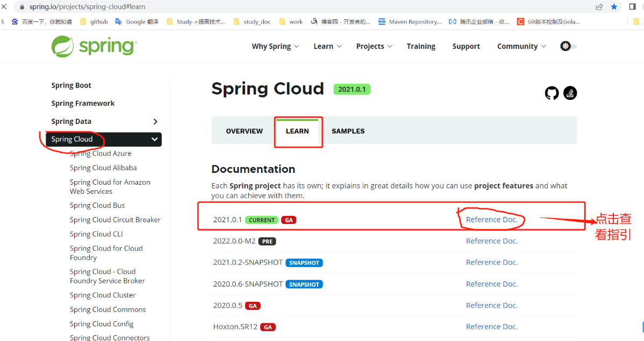
Task: Toggle the dark mode theme switch
Action: [x=568, y=46]
